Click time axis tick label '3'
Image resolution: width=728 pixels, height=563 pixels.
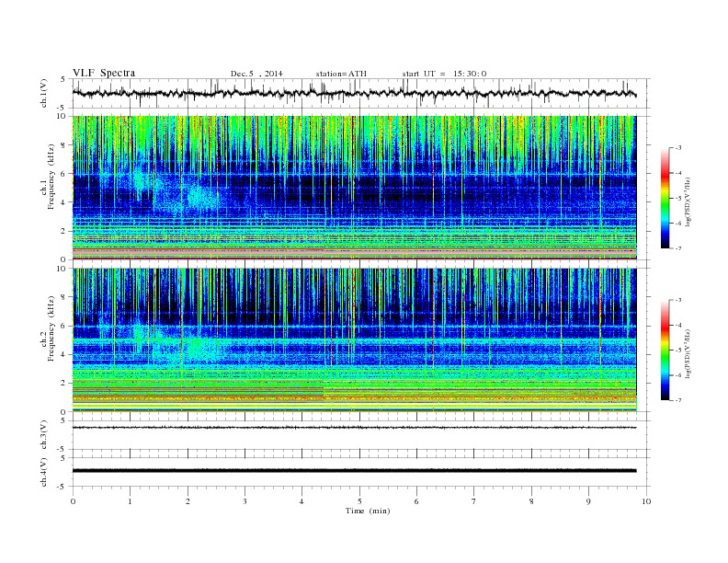(x=245, y=501)
